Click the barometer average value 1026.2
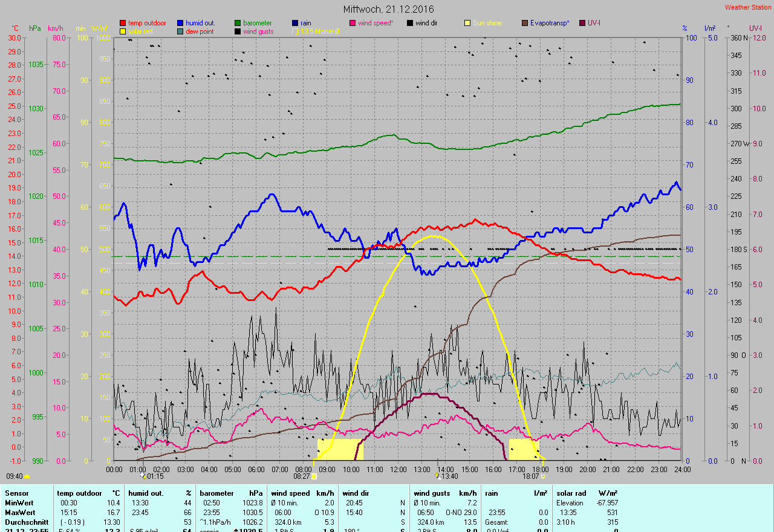The width and height of the screenshot is (774, 532). (253, 522)
